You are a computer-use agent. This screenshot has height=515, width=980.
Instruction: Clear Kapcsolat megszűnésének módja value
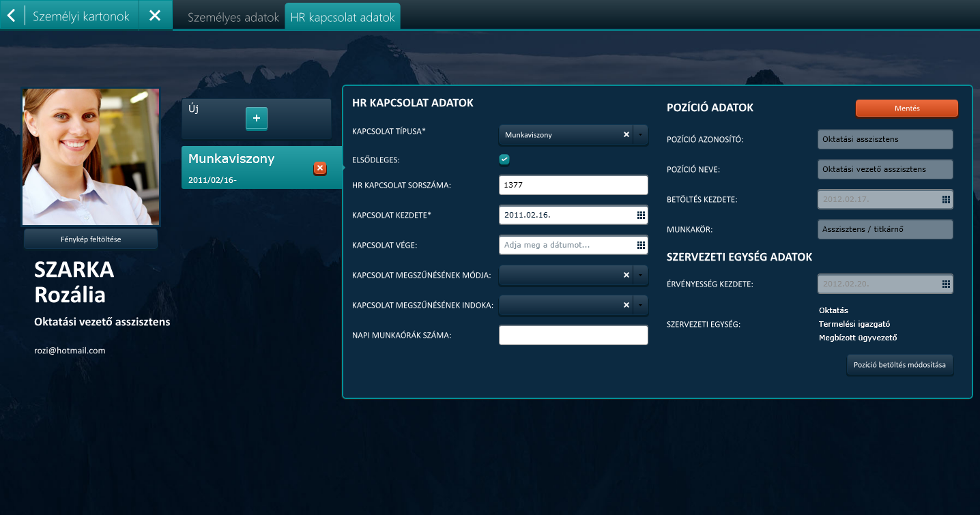[626, 275]
